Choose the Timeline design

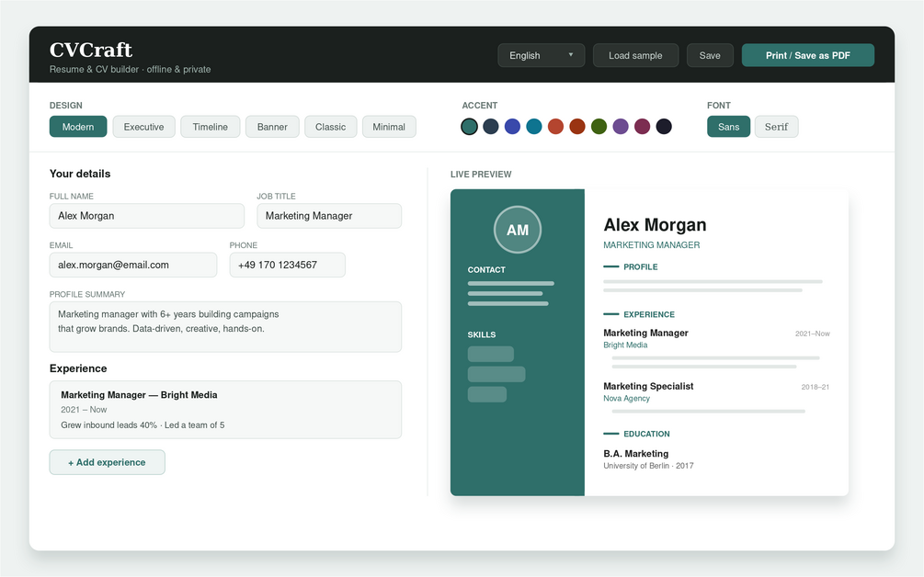(210, 127)
